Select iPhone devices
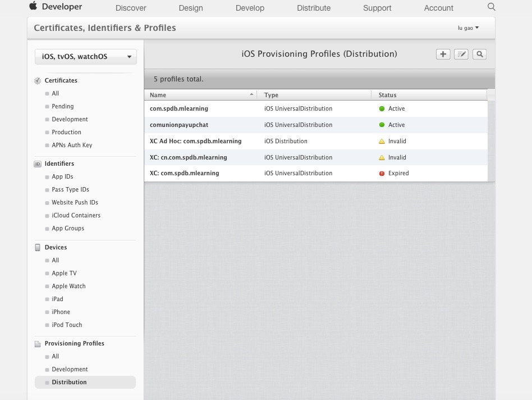The height and width of the screenshot is (400, 532). (61, 312)
